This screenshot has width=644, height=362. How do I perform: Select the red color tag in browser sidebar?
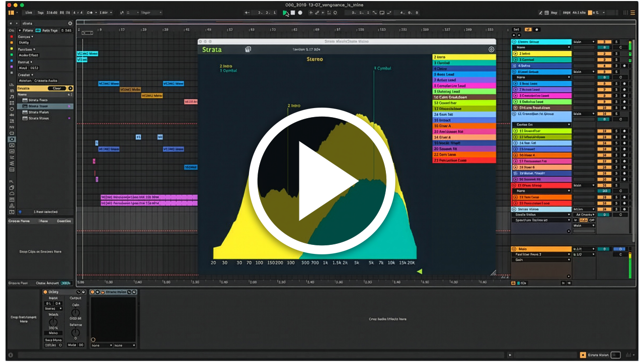tap(12, 37)
